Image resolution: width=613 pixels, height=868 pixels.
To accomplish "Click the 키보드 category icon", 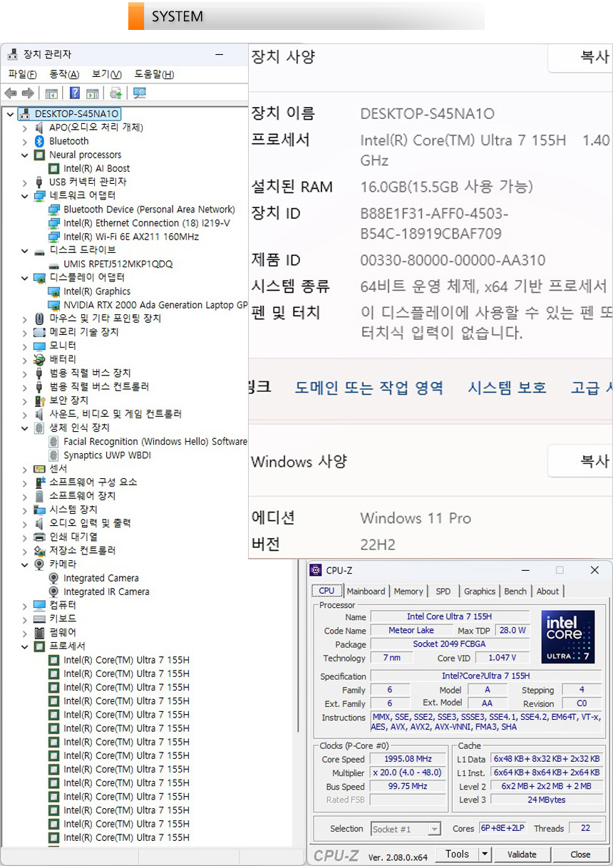I will 40,619.
